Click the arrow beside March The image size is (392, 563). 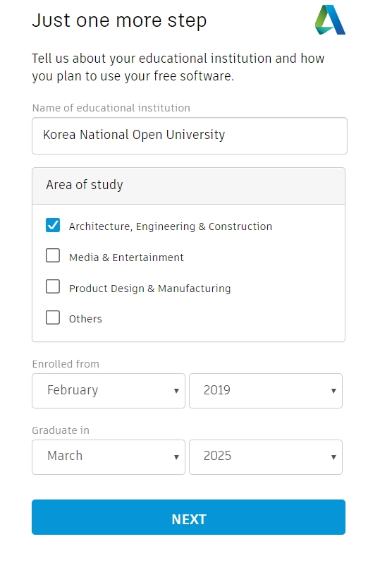(x=176, y=457)
